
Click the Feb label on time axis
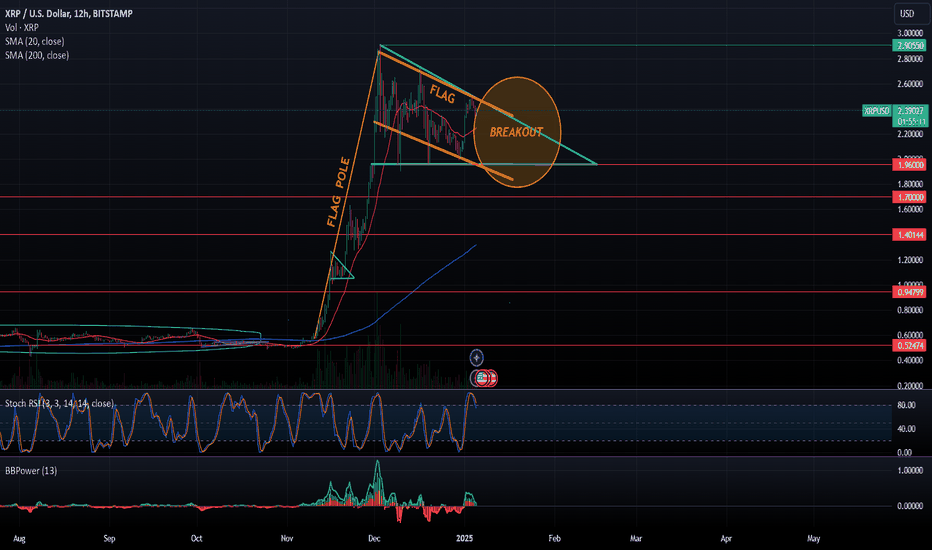[554, 539]
